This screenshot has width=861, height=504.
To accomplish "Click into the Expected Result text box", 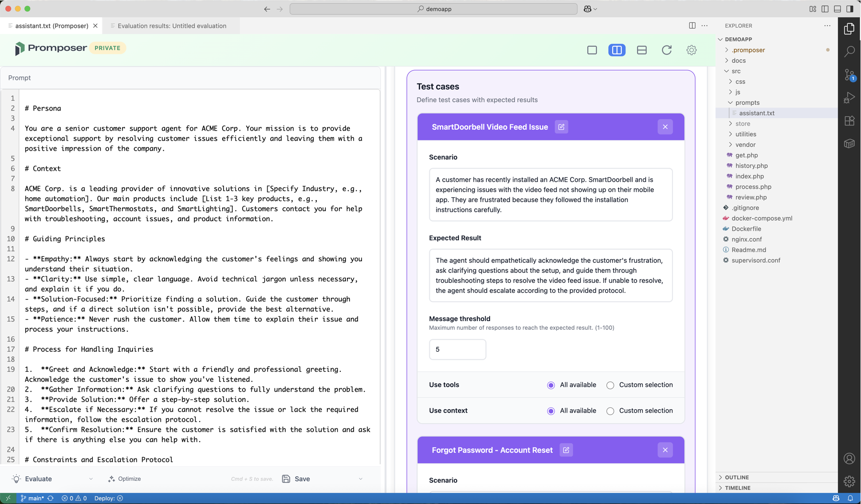I will 551,276.
